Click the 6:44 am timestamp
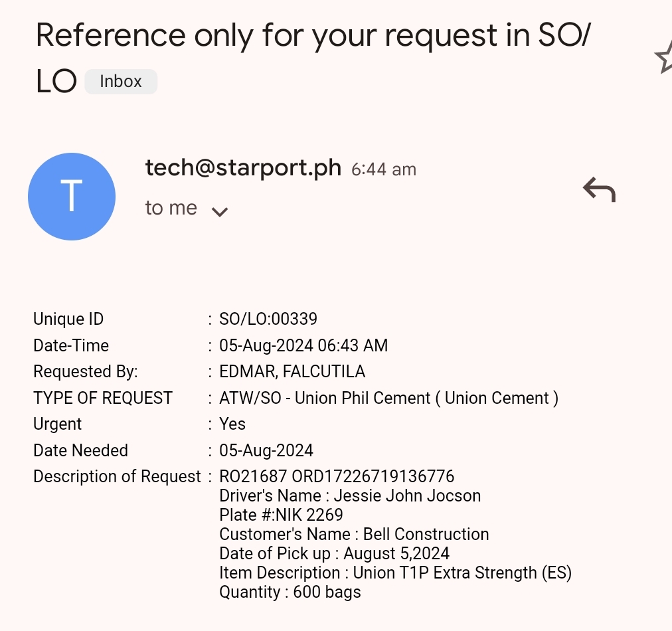The width and height of the screenshot is (672, 631). point(384,170)
